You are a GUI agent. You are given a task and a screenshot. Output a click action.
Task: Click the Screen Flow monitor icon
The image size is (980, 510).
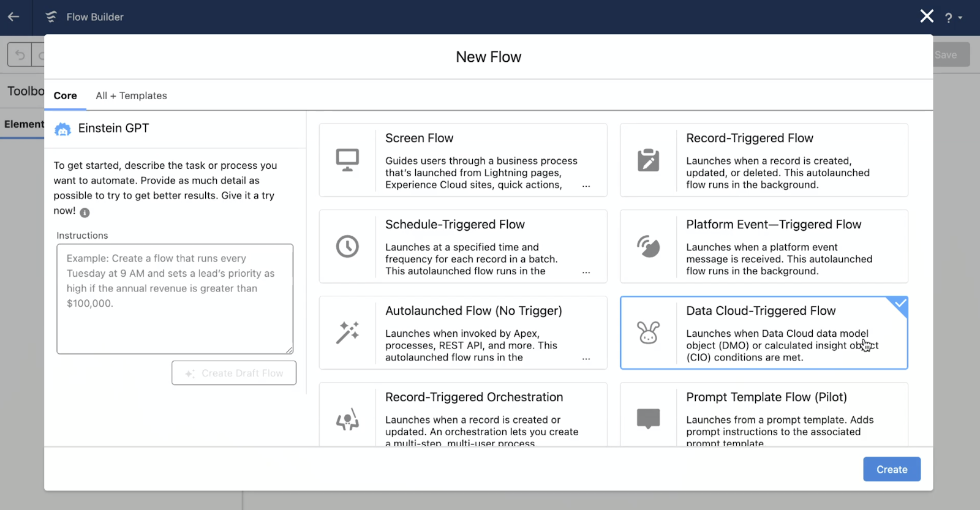[x=347, y=160]
